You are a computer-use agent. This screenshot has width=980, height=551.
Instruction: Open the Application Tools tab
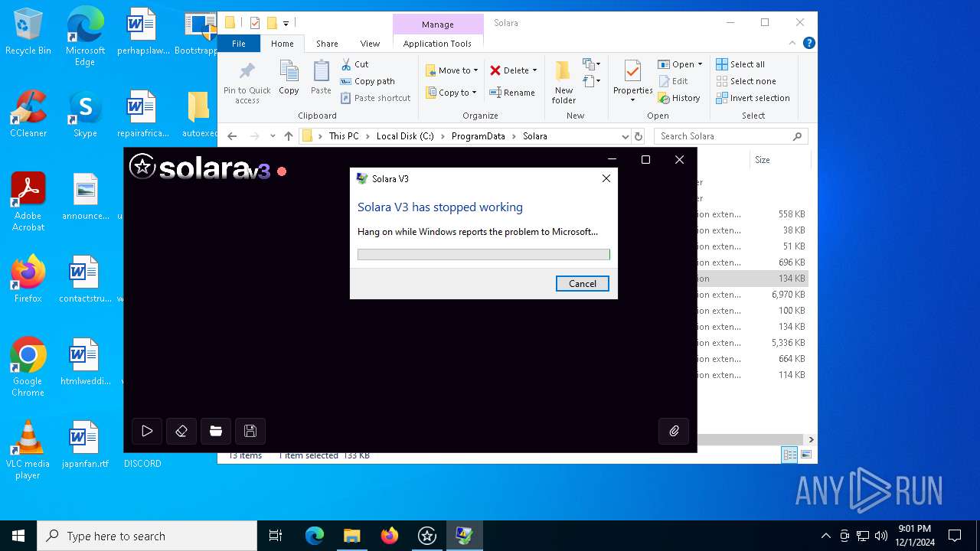(437, 44)
